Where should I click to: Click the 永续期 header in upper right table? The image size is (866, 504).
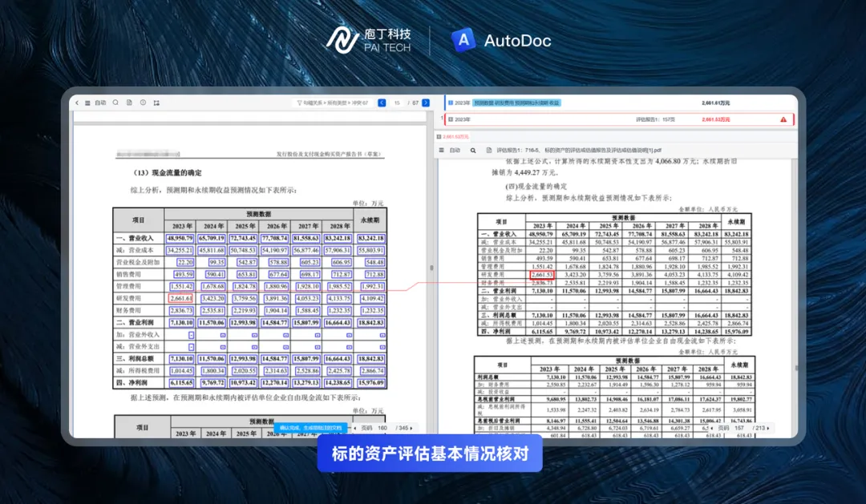pos(736,222)
